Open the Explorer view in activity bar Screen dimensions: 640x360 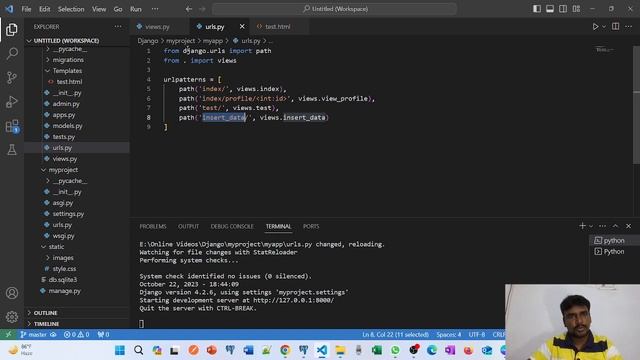(x=12, y=29)
